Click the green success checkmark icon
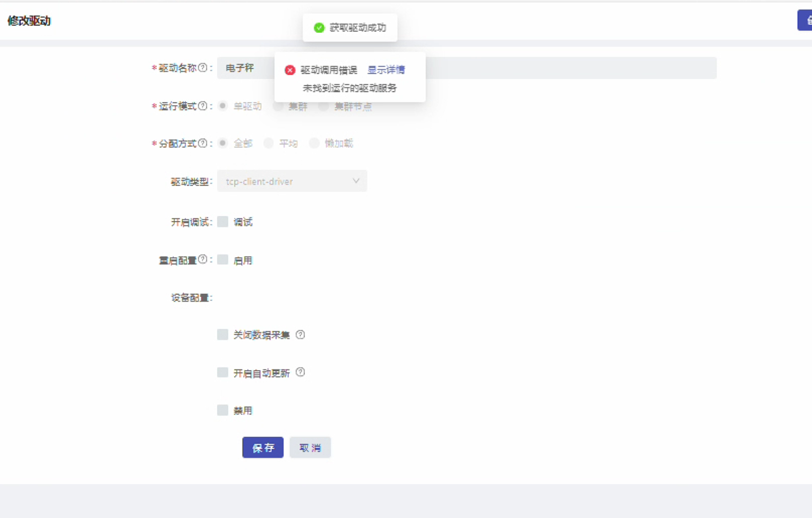The height and width of the screenshot is (518, 812). 319,28
